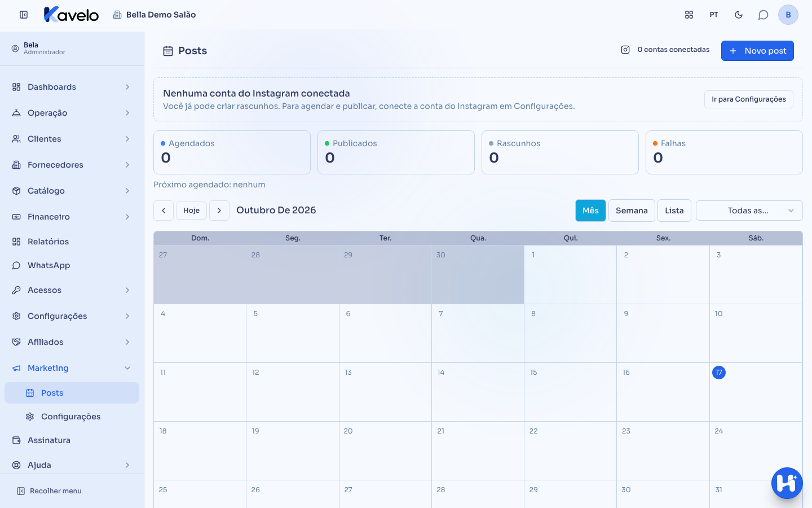The width and height of the screenshot is (812, 508).
Task: Select the Falhas stat card
Action: (724, 152)
